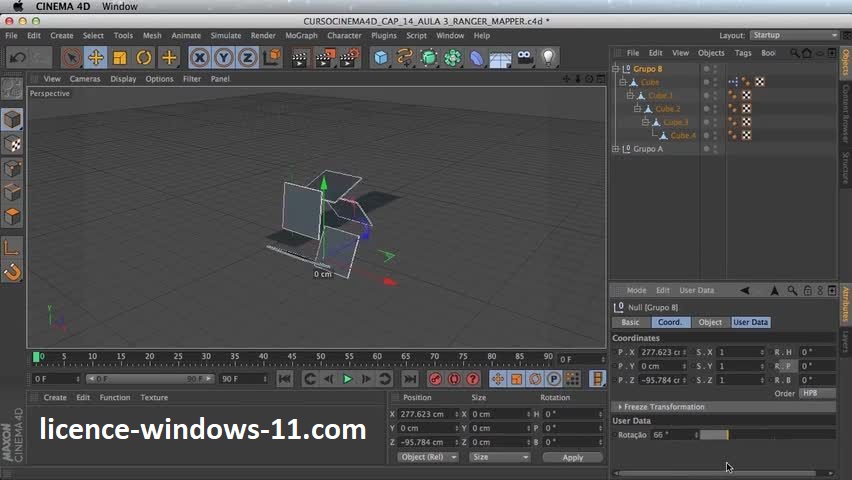
Task: Switch to the User Data tab
Action: [x=750, y=322]
